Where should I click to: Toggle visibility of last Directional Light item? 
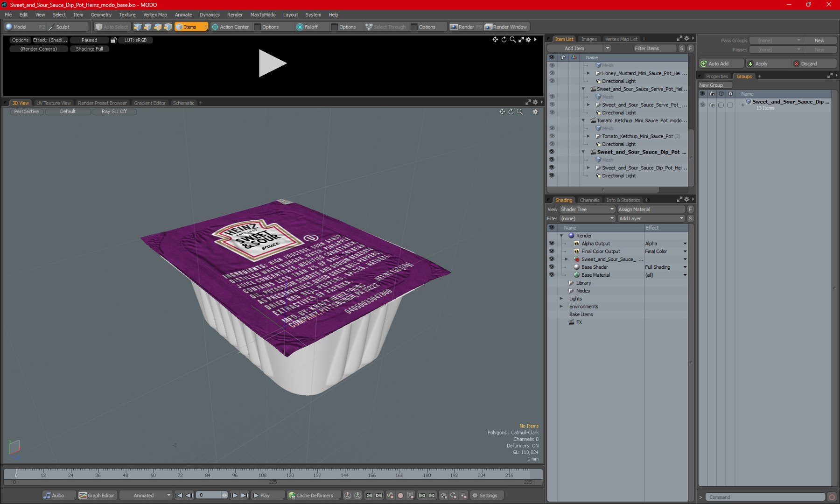[x=552, y=175]
